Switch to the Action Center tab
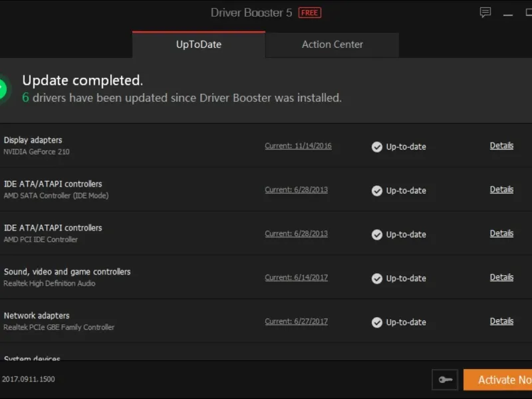 click(332, 45)
